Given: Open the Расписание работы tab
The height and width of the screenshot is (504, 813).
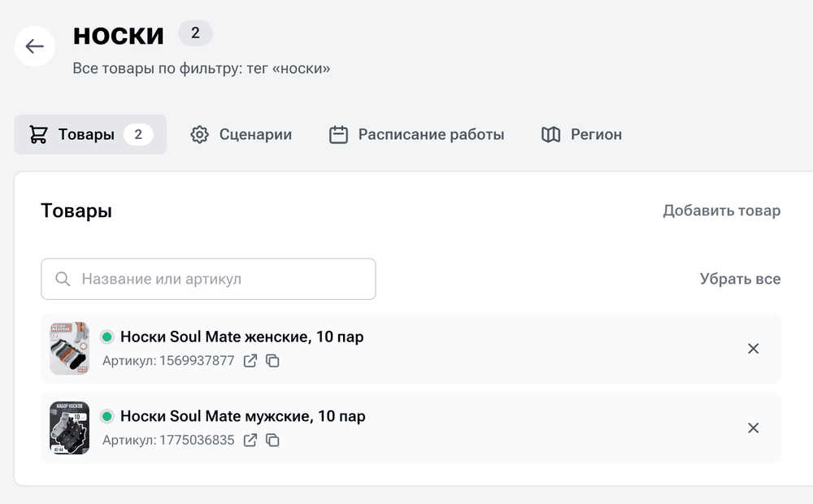Looking at the screenshot, I should pyautogui.click(x=416, y=134).
